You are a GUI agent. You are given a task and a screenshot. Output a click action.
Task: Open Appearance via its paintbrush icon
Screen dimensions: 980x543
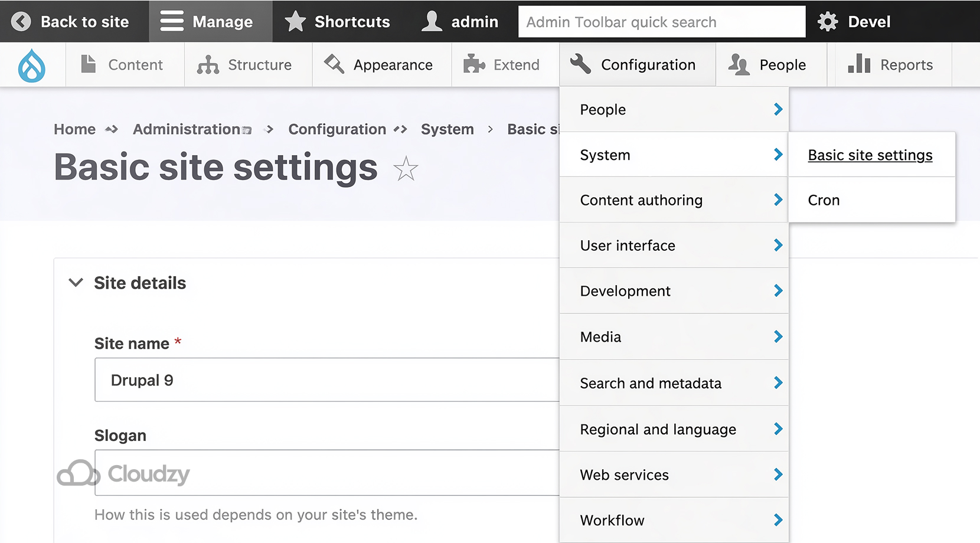tap(333, 64)
